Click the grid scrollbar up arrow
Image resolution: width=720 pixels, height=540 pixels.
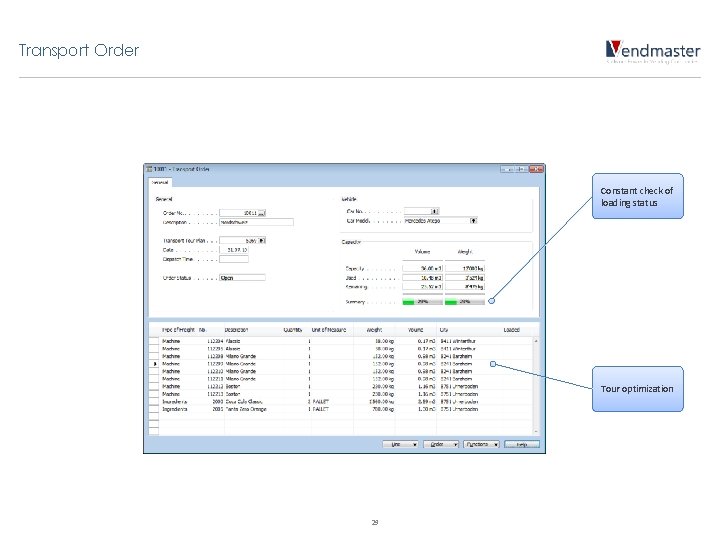click(536, 341)
